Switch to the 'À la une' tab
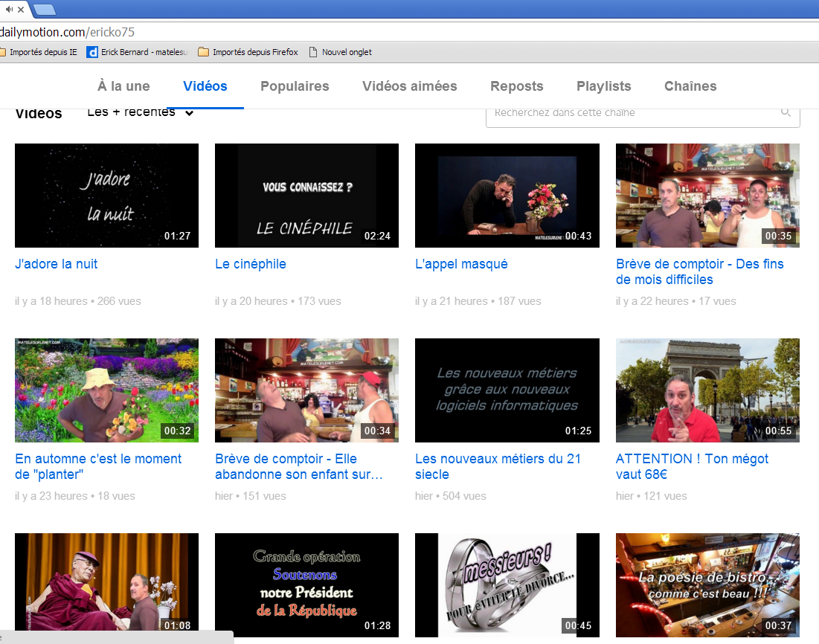 click(123, 86)
